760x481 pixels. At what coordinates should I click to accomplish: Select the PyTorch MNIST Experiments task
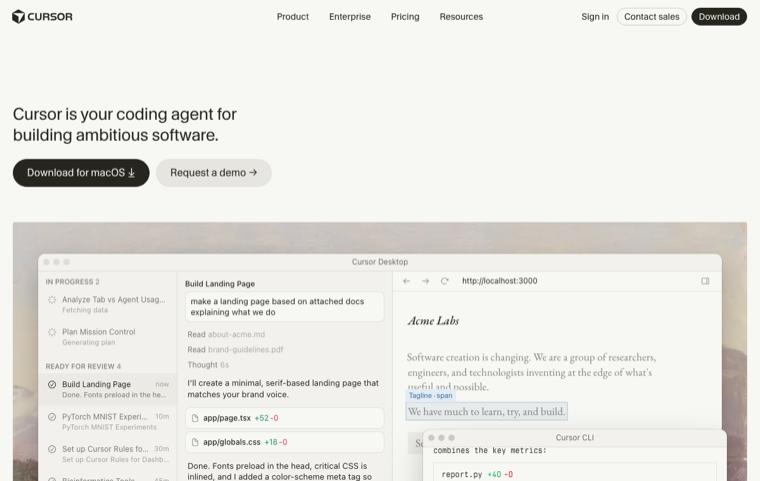pyautogui.click(x=108, y=421)
